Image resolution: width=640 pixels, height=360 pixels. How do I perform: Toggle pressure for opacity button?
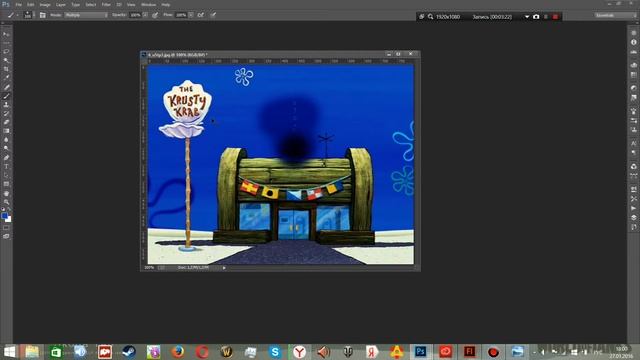(155, 15)
